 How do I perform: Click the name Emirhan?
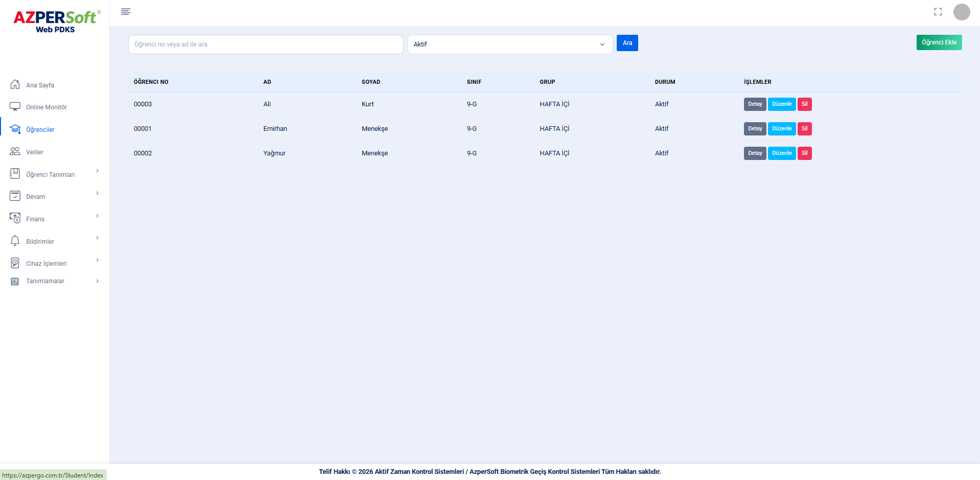(275, 129)
